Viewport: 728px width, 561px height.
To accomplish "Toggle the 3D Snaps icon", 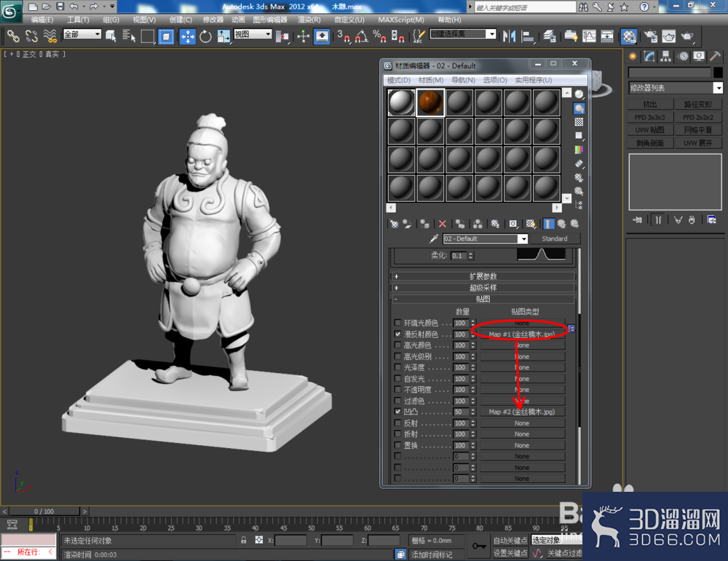I will [x=344, y=36].
